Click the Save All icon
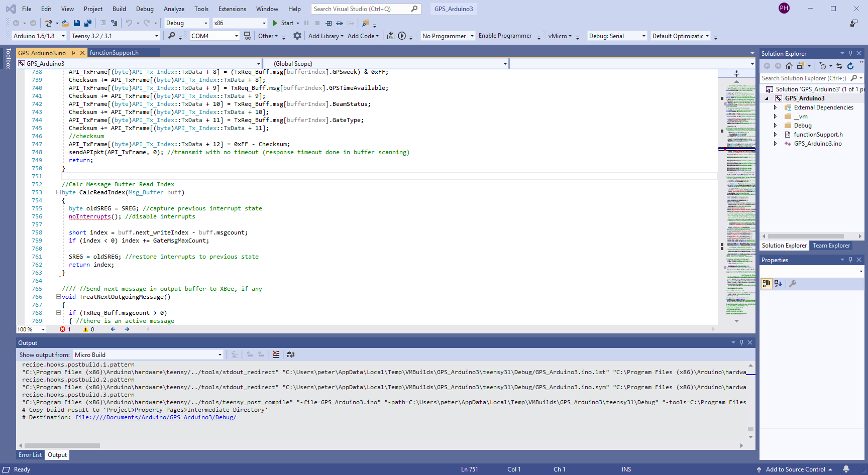The width and height of the screenshot is (868, 475). tap(88, 23)
